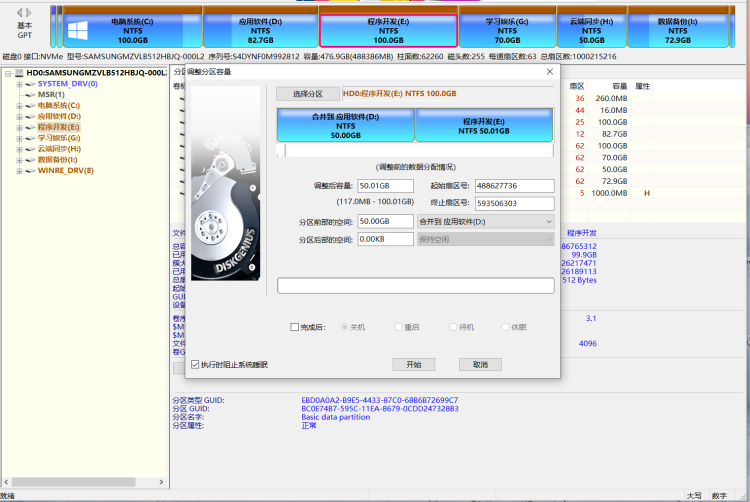The width and height of the screenshot is (750, 502).
Task: Toggle the 完成后 checkbox
Action: tap(295, 327)
